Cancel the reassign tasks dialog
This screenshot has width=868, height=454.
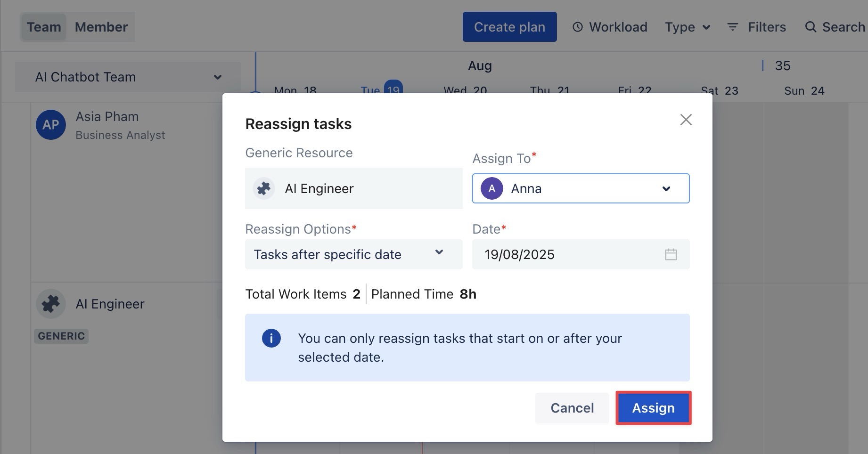pyautogui.click(x=572, y=408)
